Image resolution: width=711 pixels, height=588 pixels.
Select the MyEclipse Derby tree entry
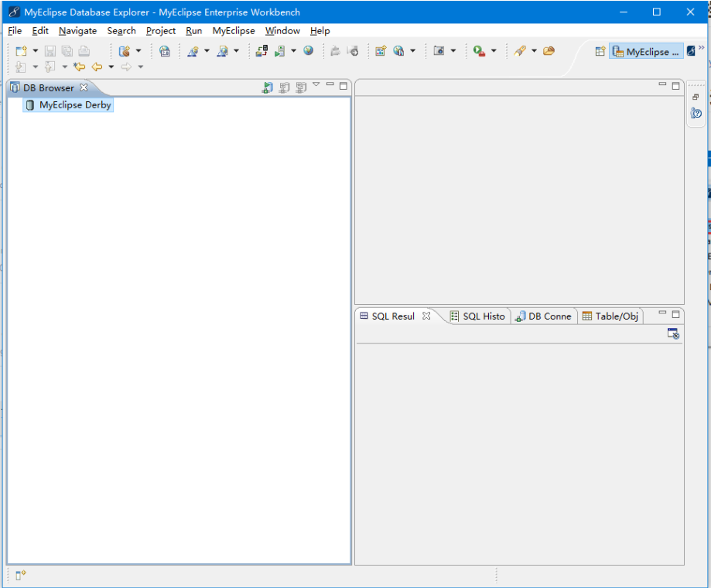(x=68, y=105)
